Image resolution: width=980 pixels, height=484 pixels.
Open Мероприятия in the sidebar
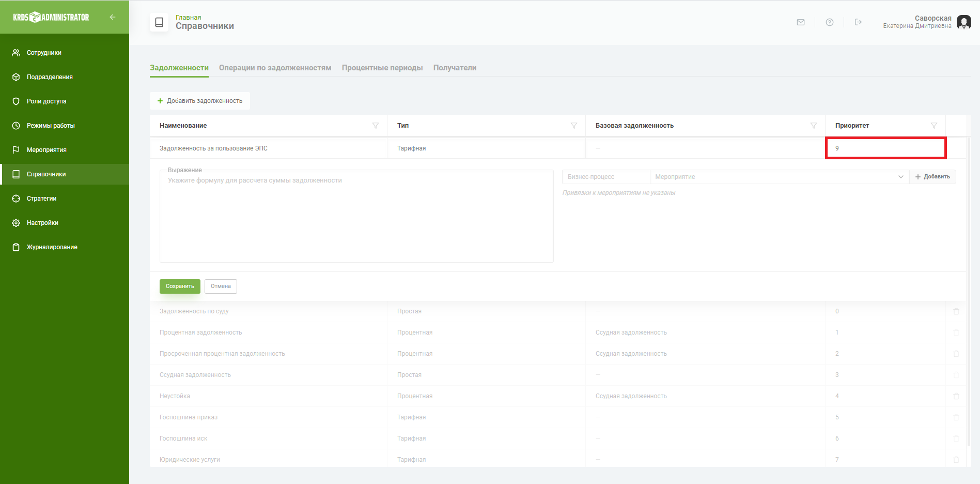65,150
